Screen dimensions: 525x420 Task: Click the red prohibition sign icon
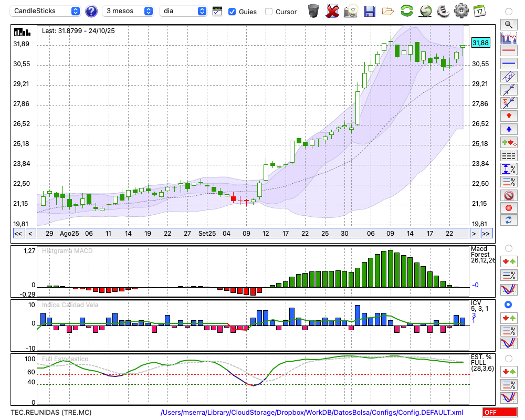(508, 195)
